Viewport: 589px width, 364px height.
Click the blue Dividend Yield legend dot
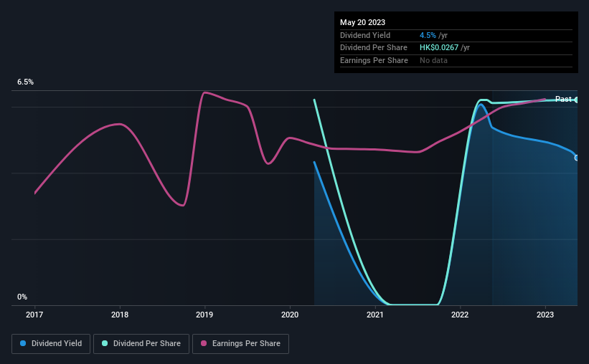click(x=23, y=343)
